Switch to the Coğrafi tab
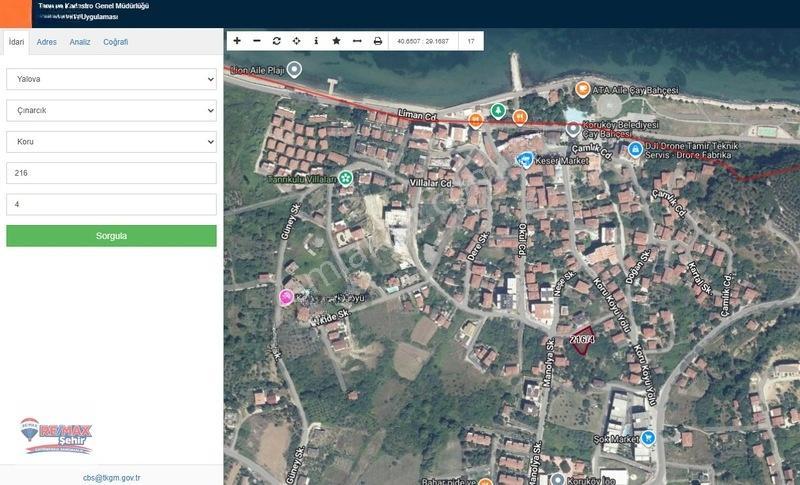 coord(116,42)
